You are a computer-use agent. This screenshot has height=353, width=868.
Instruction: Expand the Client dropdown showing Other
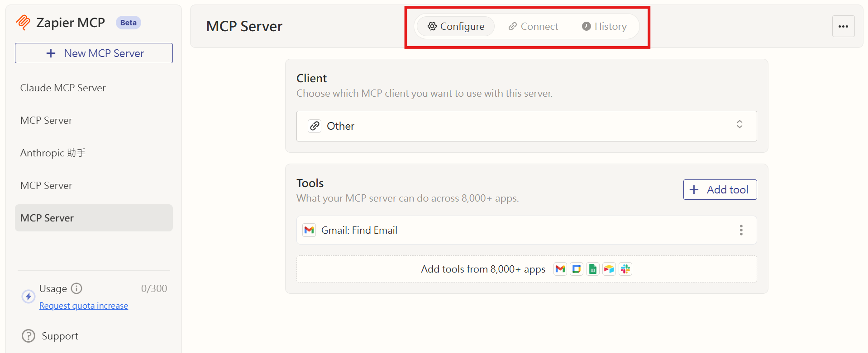[x=526, y=126]
